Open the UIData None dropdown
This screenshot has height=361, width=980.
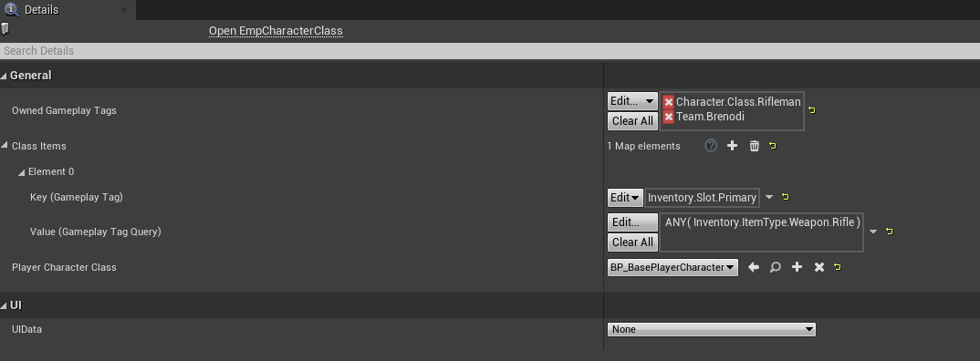click(x=711, y=329)
